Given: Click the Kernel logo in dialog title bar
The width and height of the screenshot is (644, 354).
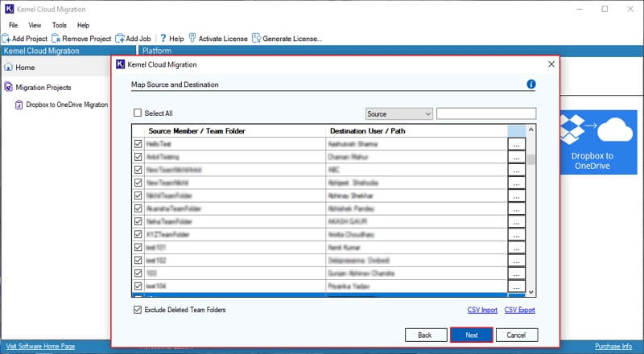Looking at the screenshot, I should 120,64.
